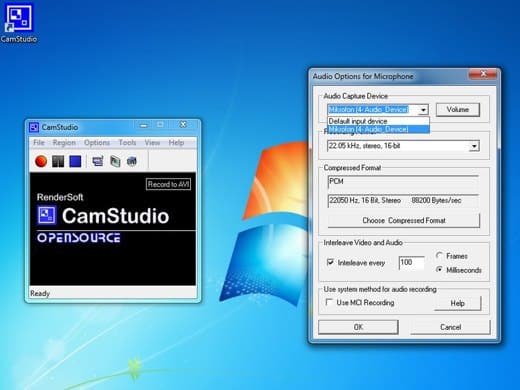Image resolution: width=520 pixels, height=390 pixels.
Task: Click the red Record button in CamStudio
Action: point(41,161)
